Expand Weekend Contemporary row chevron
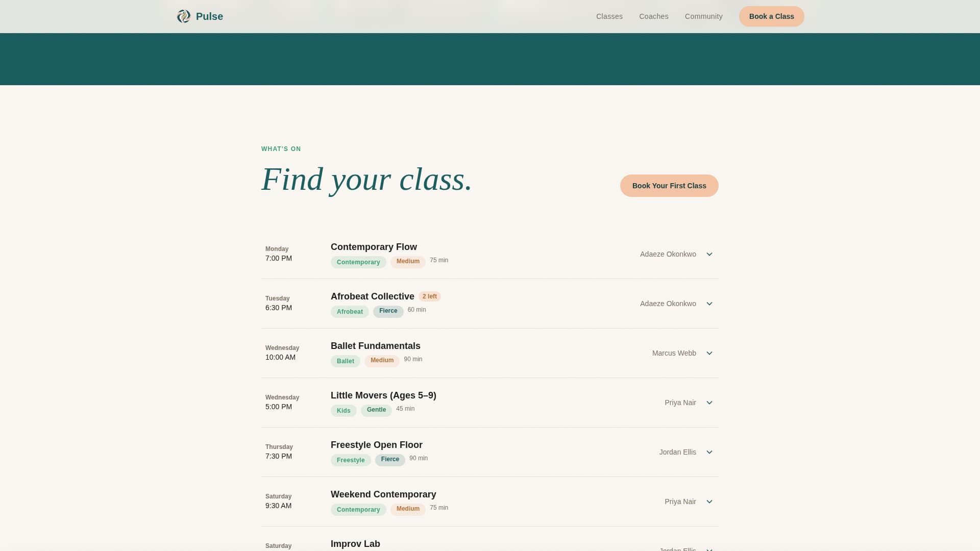The image size is (980, 551). [709, 502]
